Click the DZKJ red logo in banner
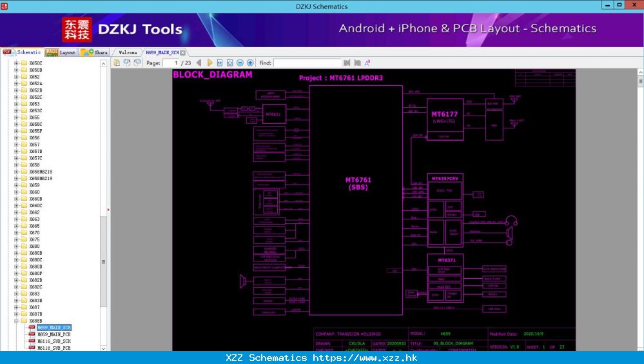Viewport: 644px width, 364px height. coord(77,30)
